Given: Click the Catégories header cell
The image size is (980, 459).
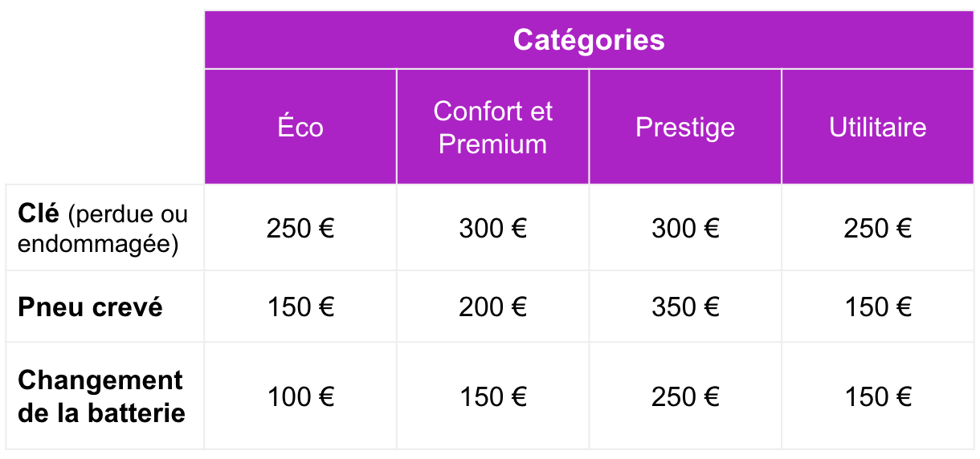Looking at the screenshot, I should point(589,39).
